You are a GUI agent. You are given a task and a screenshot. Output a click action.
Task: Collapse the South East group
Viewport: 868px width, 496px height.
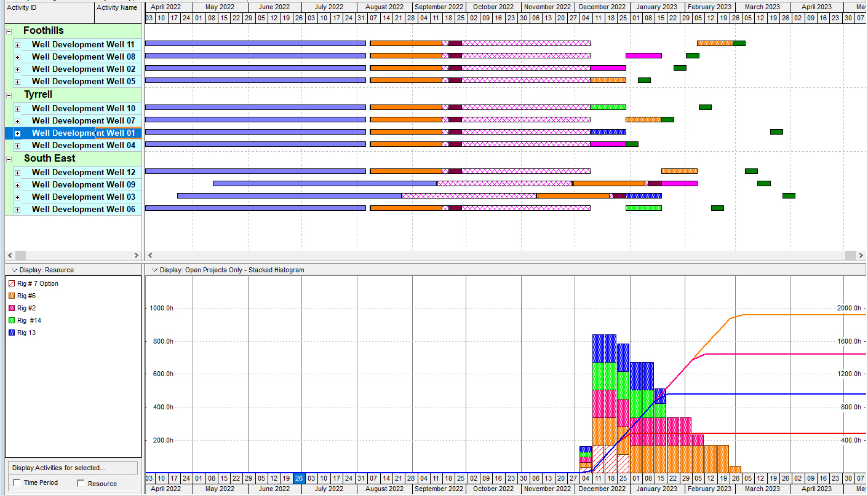(9, 159)
